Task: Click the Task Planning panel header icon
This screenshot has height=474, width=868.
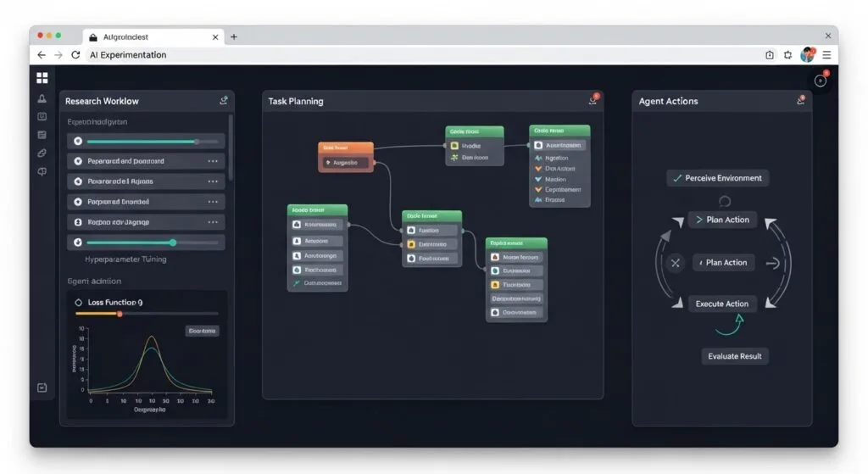Action: [593, 100]
